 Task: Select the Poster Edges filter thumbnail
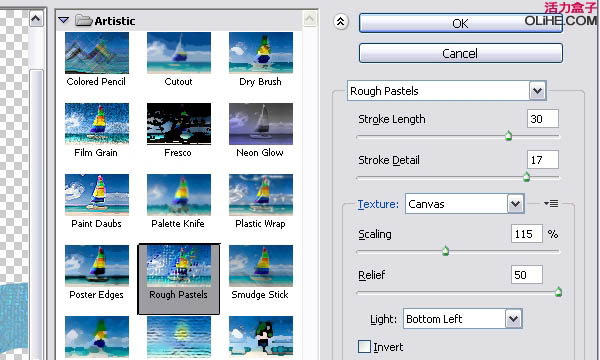point(97,266)
